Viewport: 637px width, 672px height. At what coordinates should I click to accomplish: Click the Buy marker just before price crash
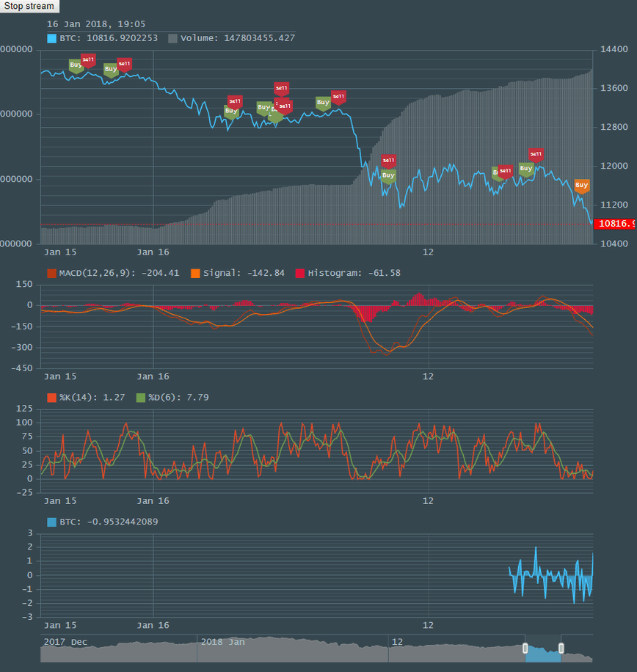pyautogui.click(x=323, y=103)
